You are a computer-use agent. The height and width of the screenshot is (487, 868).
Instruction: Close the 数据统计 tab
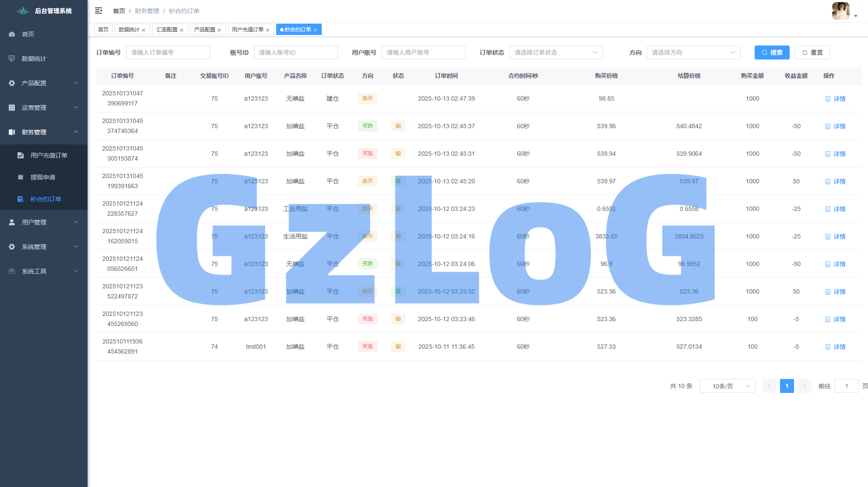[x=144, y=30]
